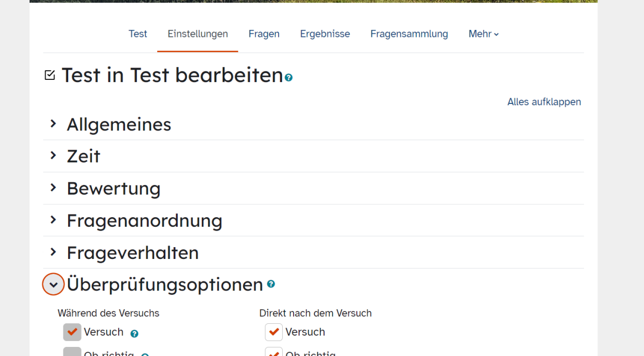This screenshot has width=644, height=356.
Task: Open the Ergebnisse tab
Action: pos(325,34)
